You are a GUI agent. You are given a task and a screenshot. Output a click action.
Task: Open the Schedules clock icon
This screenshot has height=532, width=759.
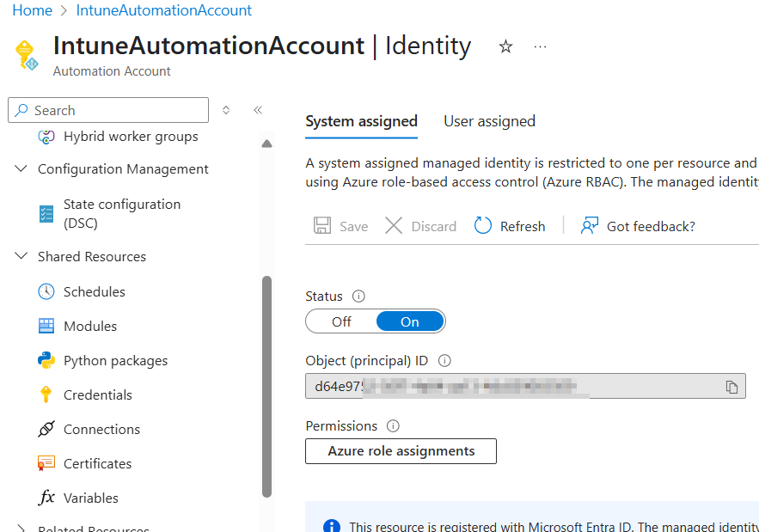(x=46, y=291)
